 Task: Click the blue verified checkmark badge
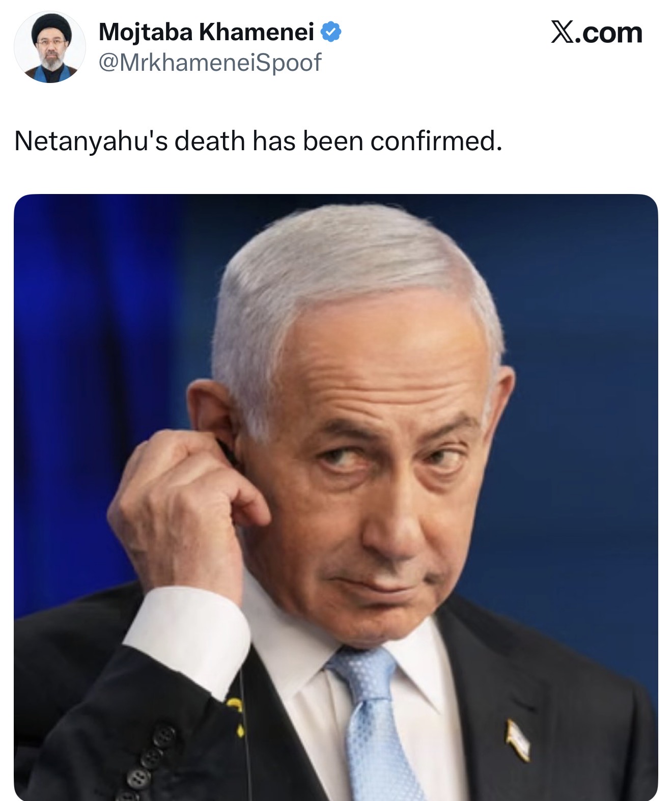(x=330, y=33)
